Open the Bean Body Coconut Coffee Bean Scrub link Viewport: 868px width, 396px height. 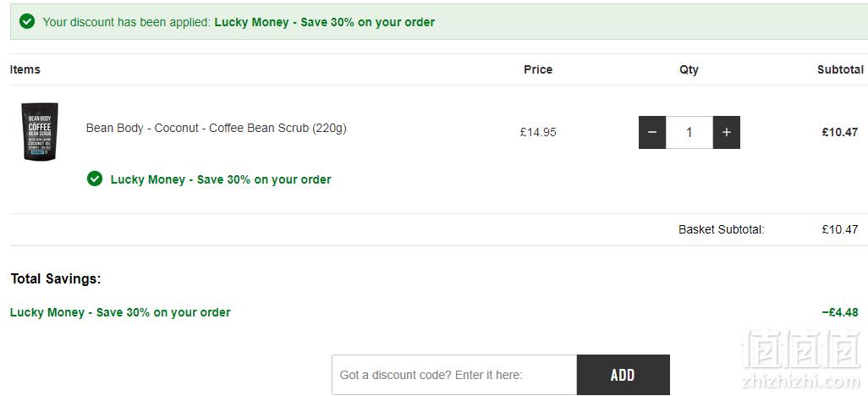click(217, 128)
